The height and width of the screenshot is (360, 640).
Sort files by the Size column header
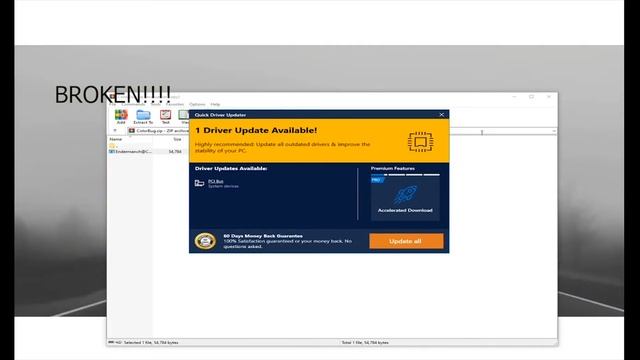176,139
